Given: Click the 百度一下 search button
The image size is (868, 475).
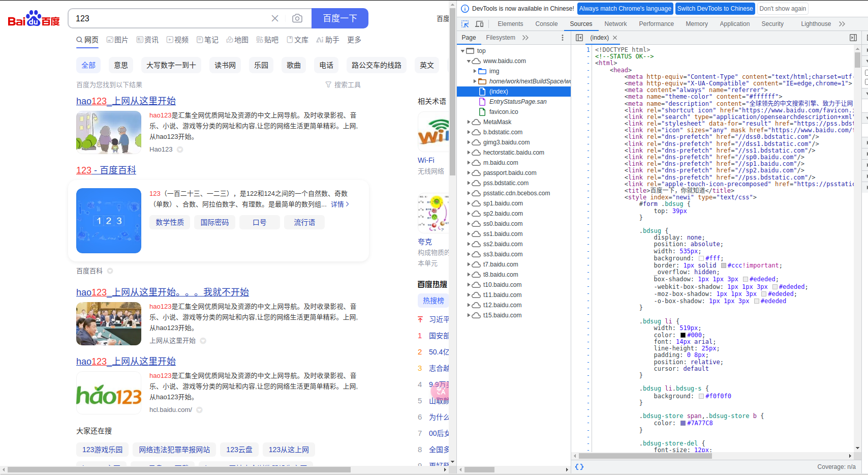Looking at the screenshot, I should (340, 18).
